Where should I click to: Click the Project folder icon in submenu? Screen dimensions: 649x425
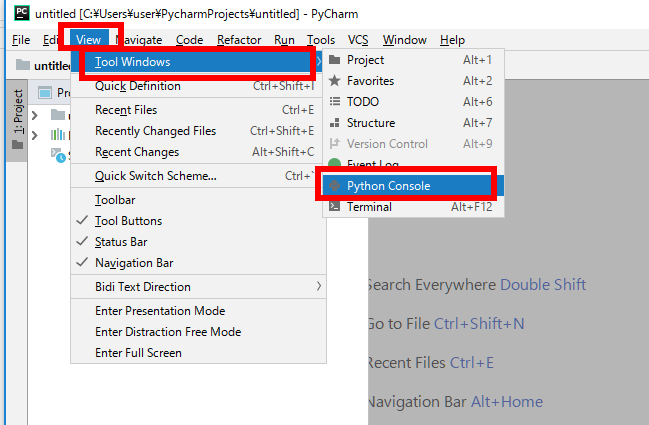pyautogui.click(x=334, y=60)
